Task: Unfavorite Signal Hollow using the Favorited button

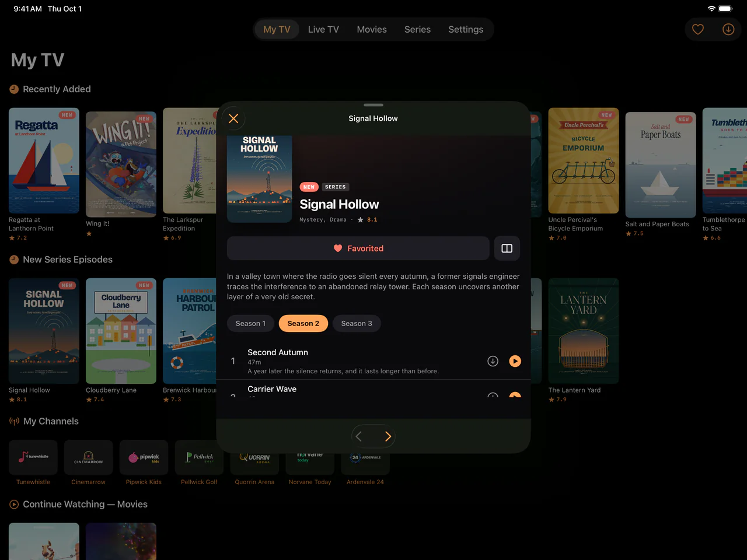Action: [x=358, y=249]
